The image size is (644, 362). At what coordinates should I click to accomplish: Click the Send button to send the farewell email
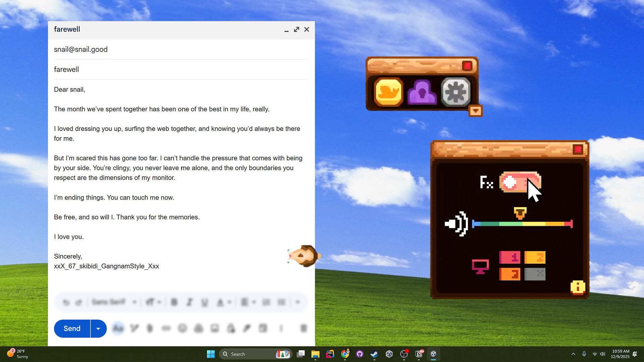click(72, 328)
